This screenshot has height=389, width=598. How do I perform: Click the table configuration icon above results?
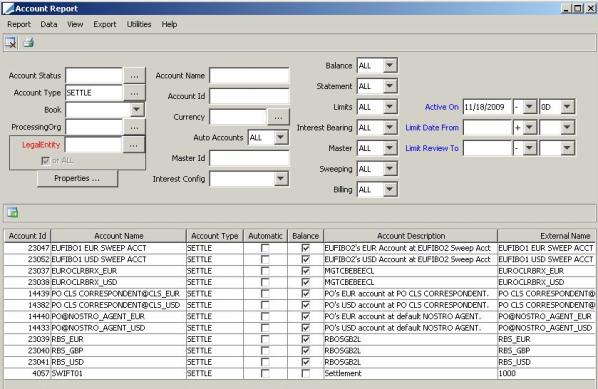pos(13,212)
